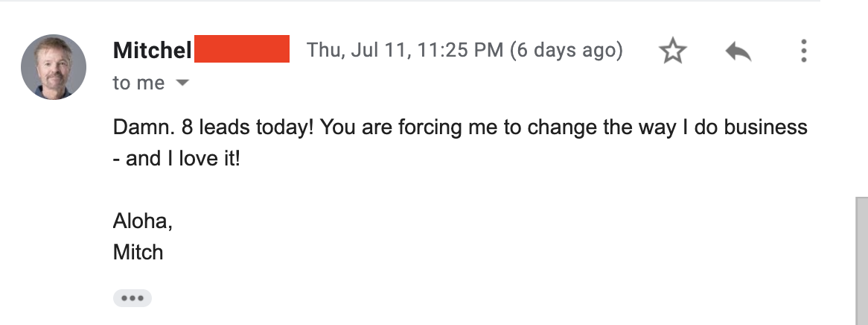Click the "to me" recipient text
Image resolution: width=868 pixels, height=325 pixels.
pyautogui.click(x=138, y=83)
